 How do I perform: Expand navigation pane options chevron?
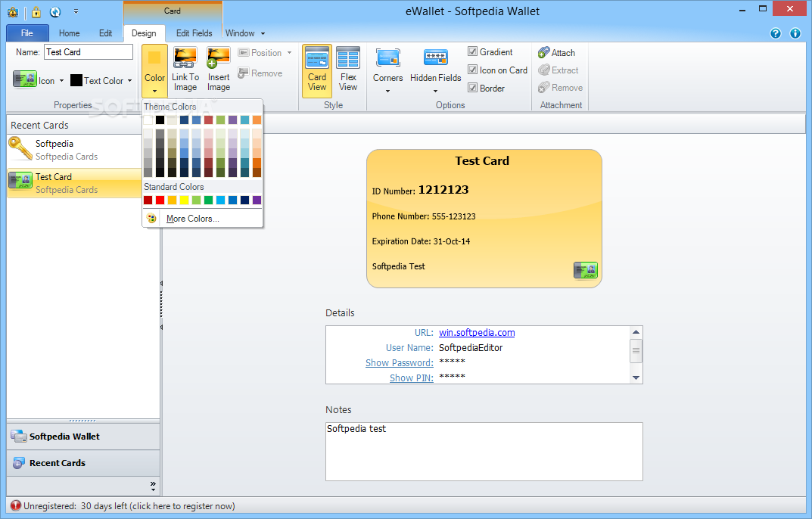point(154,485)
